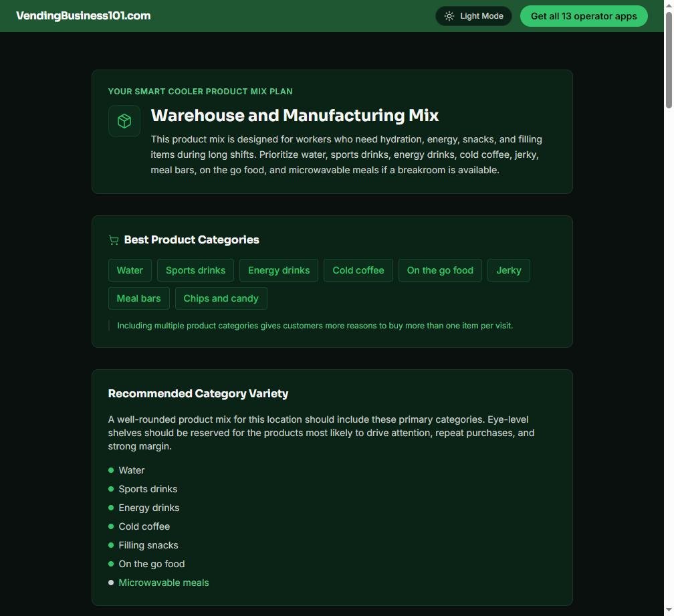
Task: Click the sun icon in Light Mode button
Action: 449,16
